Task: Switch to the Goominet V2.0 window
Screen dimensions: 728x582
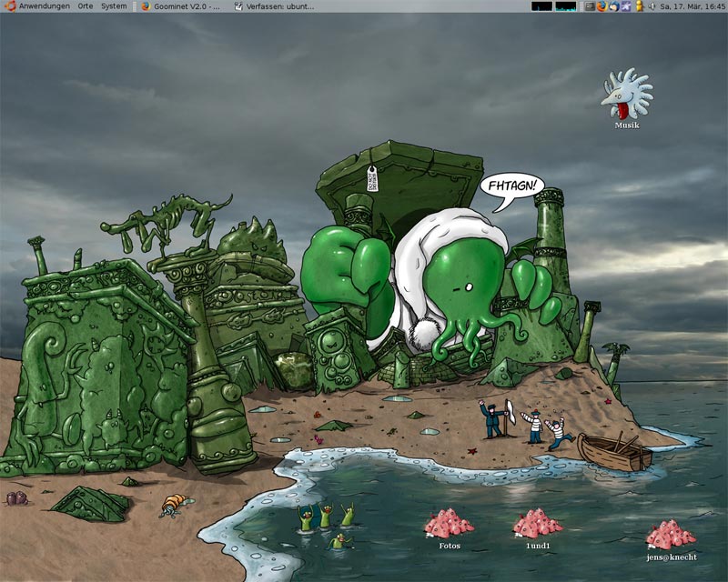Action: click(181, 6)
